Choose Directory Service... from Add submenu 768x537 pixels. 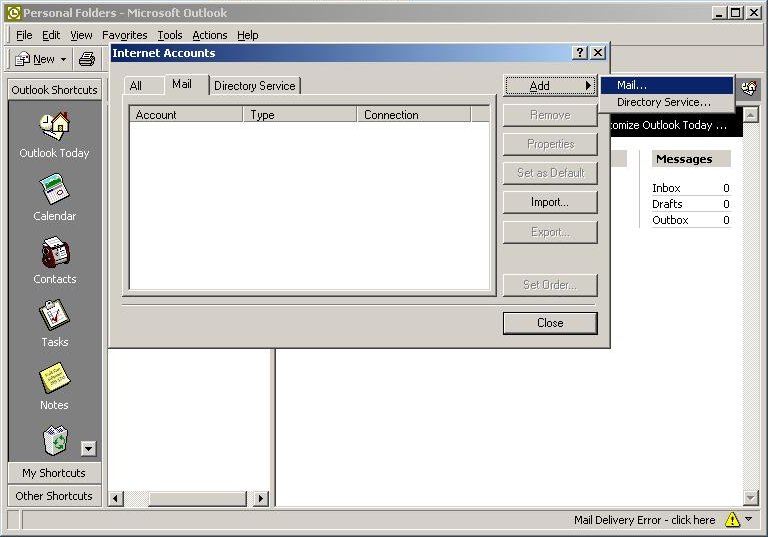(663, 102)
